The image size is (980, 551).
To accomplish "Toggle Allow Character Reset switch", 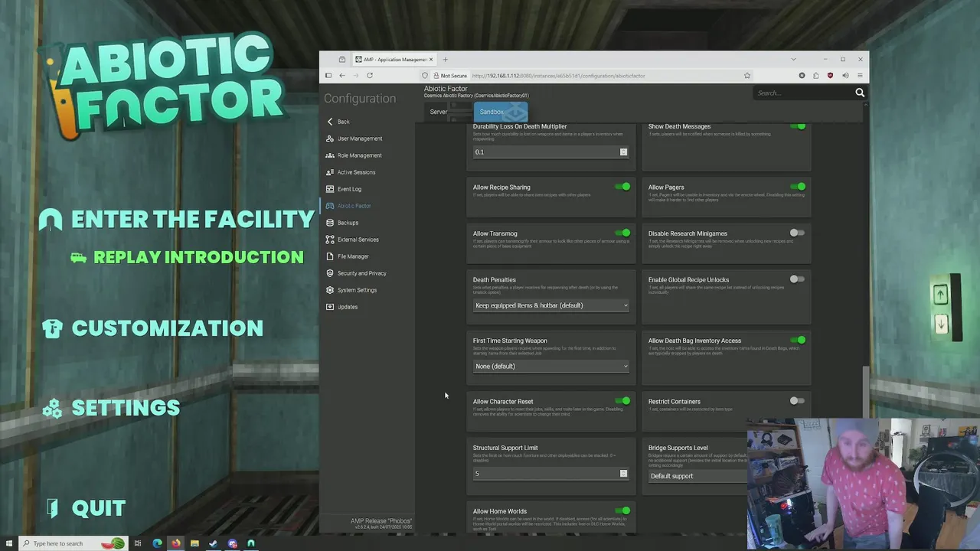I will pyautogui.click(x=622, y=401).
